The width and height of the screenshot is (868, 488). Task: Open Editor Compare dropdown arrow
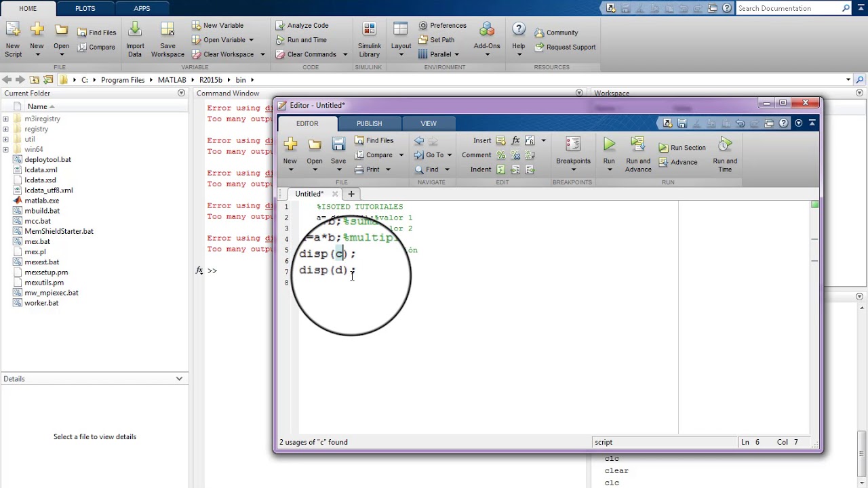pos(401,155)
